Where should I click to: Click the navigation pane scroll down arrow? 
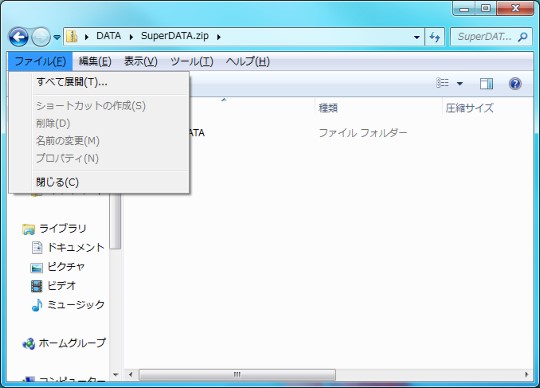116,375
